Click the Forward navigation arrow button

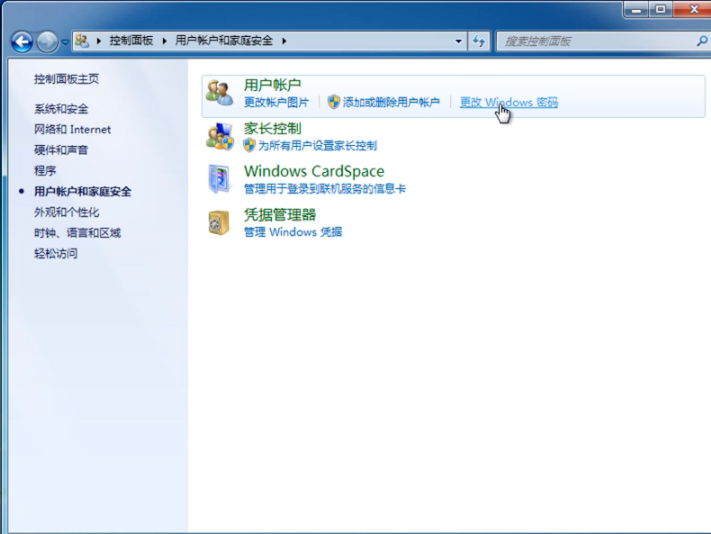[47, 42]
